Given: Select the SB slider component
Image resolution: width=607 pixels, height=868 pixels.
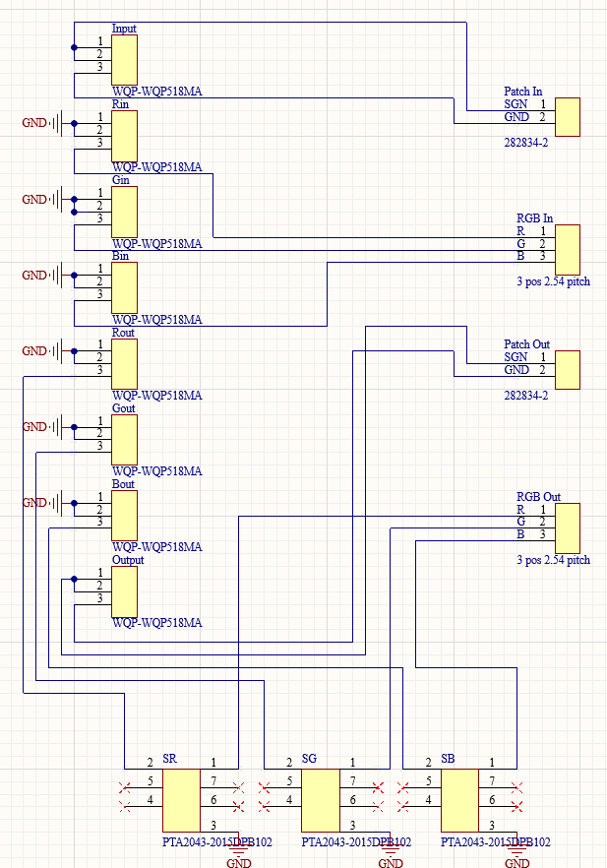Looking at the screenshot, I should tap(459, 800).
